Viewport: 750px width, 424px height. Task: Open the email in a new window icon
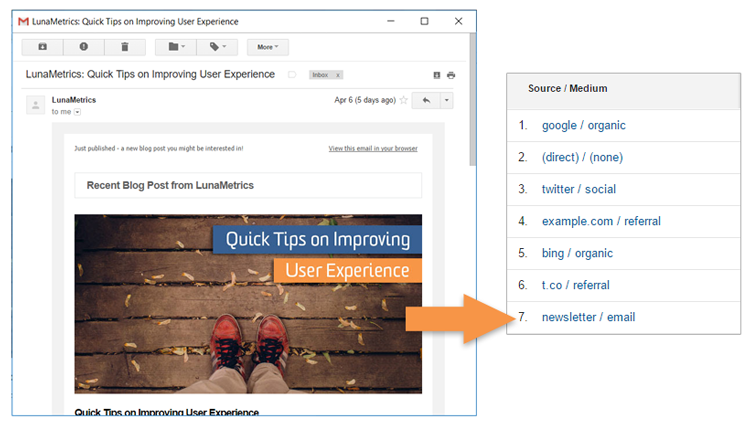click(x=437, y=75)
